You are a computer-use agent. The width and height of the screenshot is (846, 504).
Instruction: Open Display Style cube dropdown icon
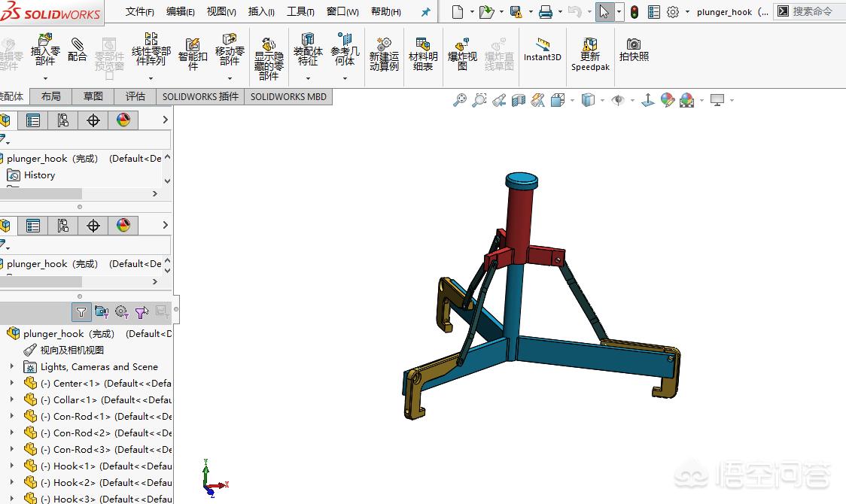coord(588,100)
